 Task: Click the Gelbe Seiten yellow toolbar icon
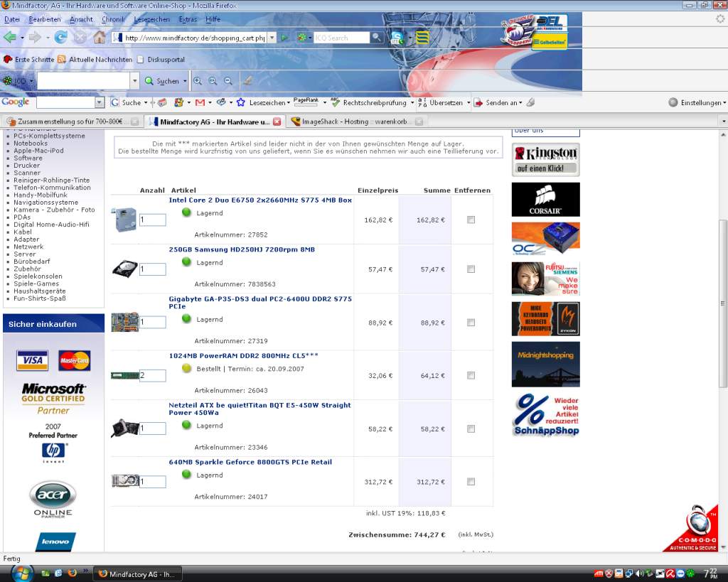[422, 38]
